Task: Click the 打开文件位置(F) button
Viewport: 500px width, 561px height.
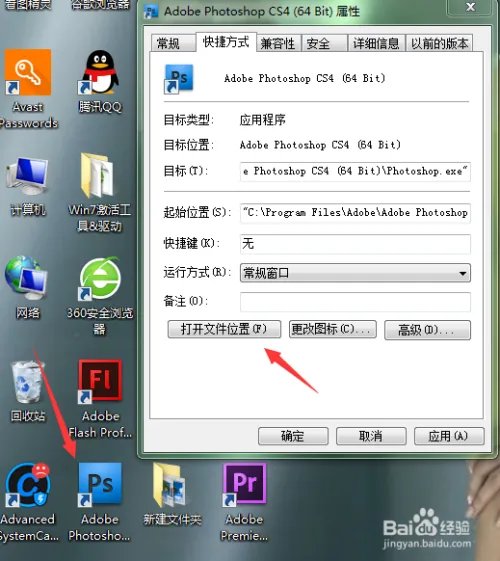Action: click(224, 329)
